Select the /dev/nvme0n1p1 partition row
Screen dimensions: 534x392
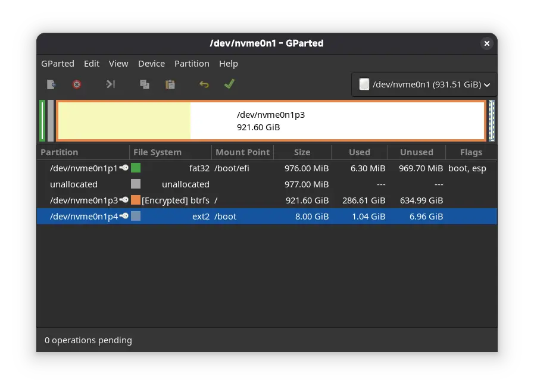point(267,168)
